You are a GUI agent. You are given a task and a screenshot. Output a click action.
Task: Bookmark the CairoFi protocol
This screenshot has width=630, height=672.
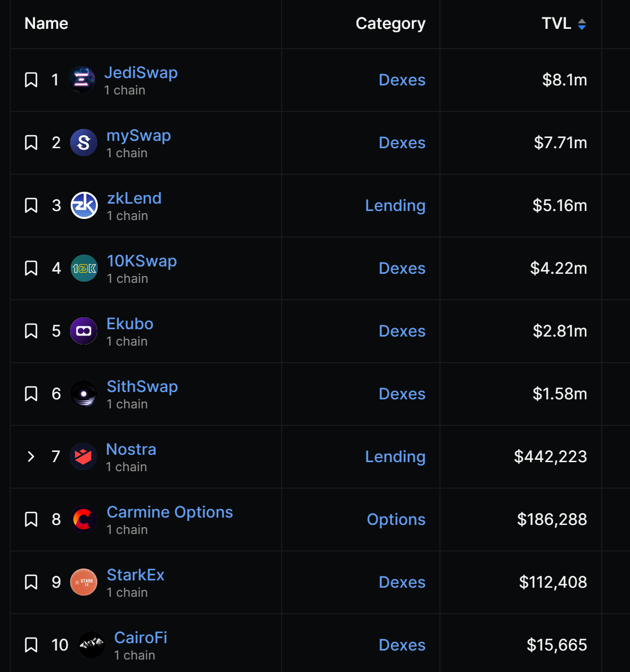tap(31, 645)
